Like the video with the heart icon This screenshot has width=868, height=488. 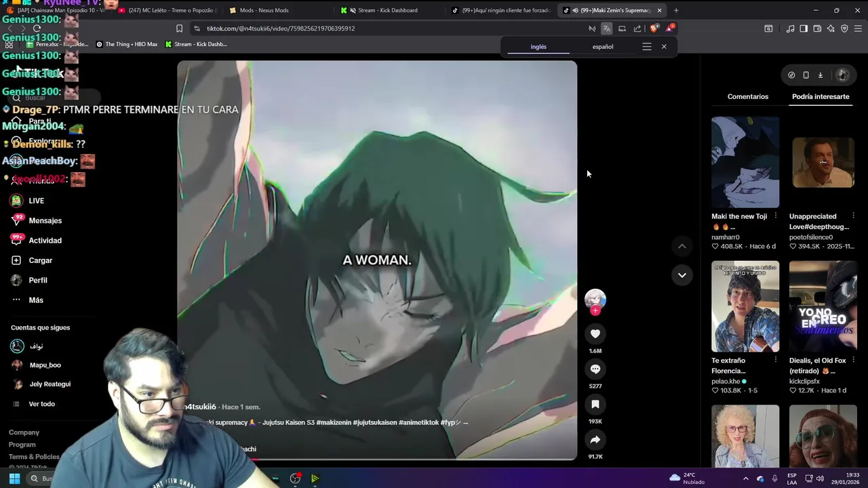pyautogui.click(x=595, y=333)
